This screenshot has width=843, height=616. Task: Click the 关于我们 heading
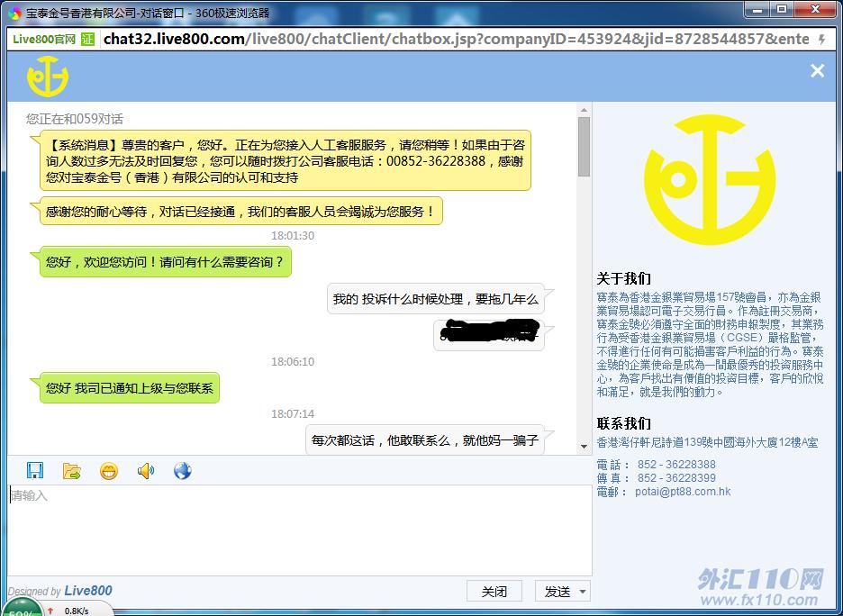click(623, 278)
